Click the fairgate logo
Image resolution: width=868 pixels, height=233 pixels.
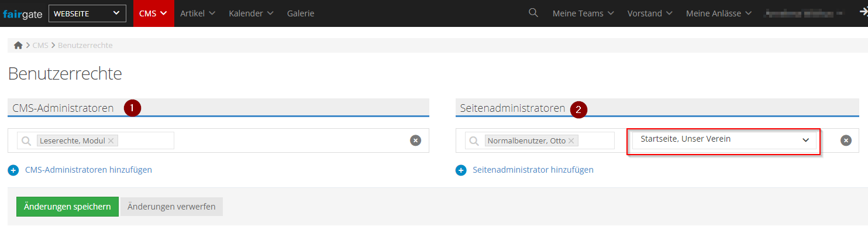pyautogui.click(x=22, y=13)
